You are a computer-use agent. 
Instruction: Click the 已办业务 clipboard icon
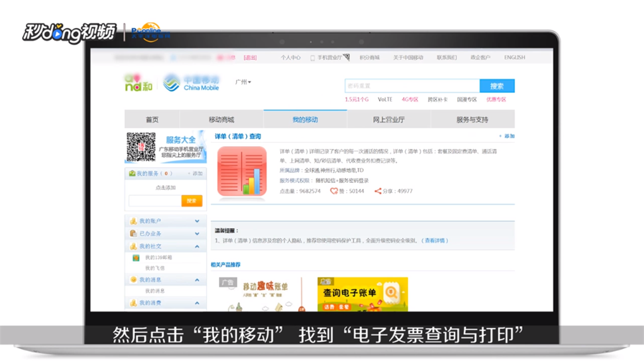pos(133,233)
